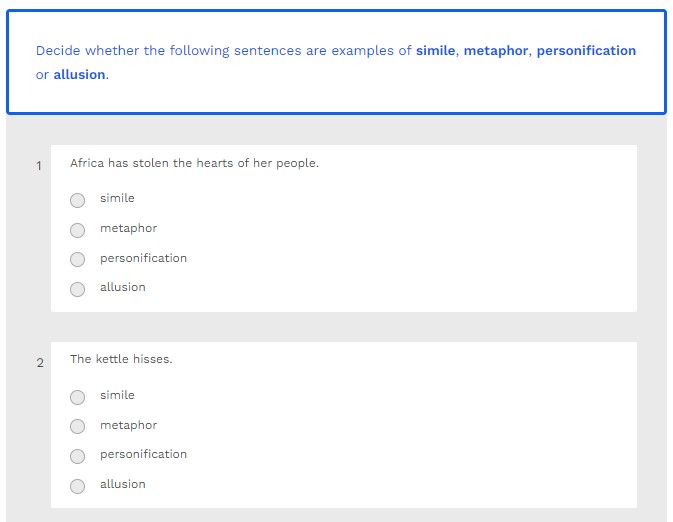Click the bold word 'simile' in the instructions
This screenshot has height=522, width=673.
[435, 51]
